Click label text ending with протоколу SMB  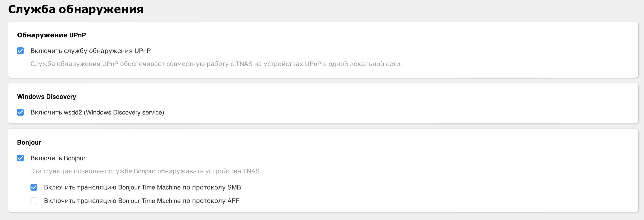click(x=143, y=187)
